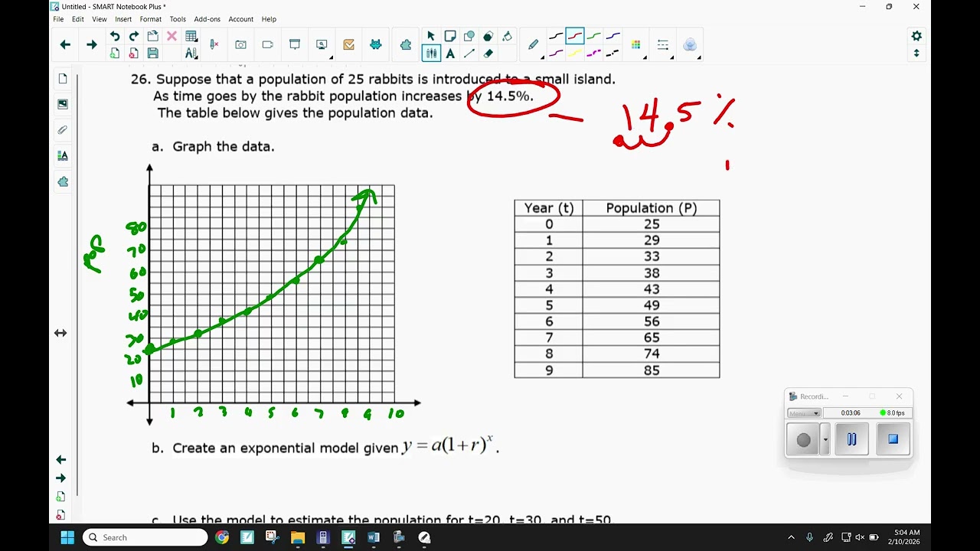The width and height of the screenshot is (980, 551).
Task: Open the Gallery sidebar tab
Action: 63,104
